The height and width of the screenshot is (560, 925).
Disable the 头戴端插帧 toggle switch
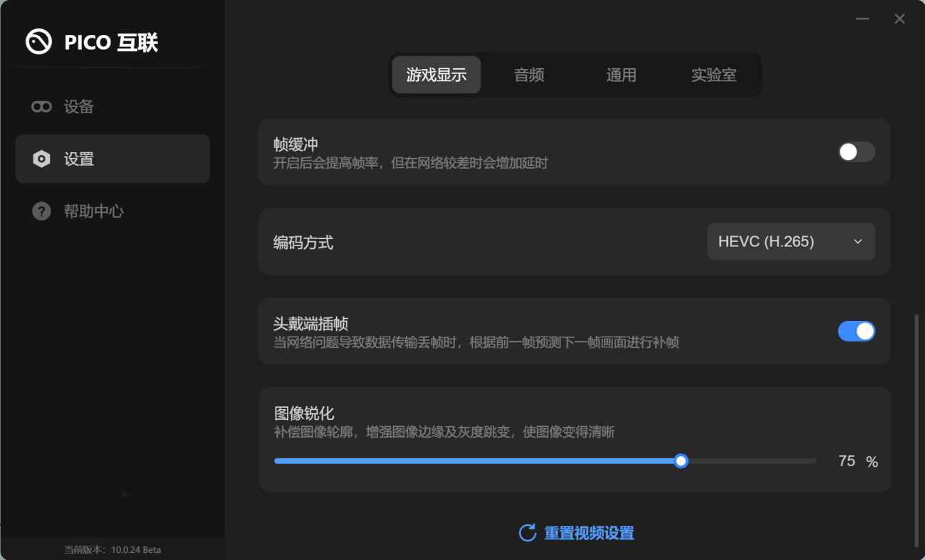tap(856, 331)
